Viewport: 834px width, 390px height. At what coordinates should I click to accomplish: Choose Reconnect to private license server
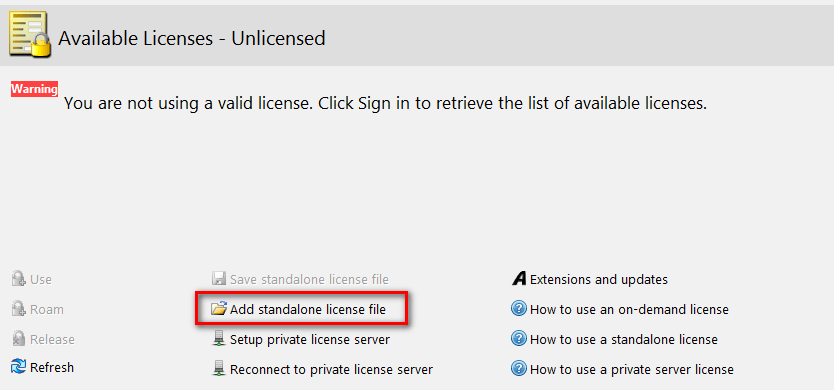[331, 369]
